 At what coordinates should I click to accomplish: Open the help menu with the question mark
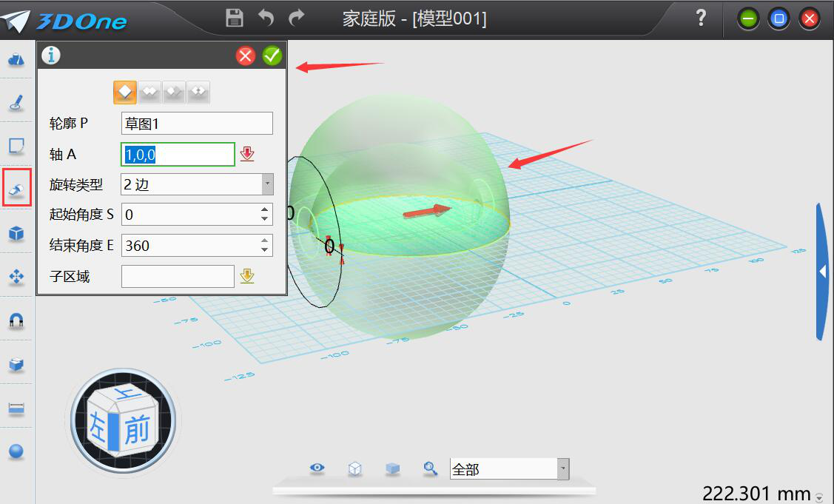pyautogui.click(x=699, y=19)
